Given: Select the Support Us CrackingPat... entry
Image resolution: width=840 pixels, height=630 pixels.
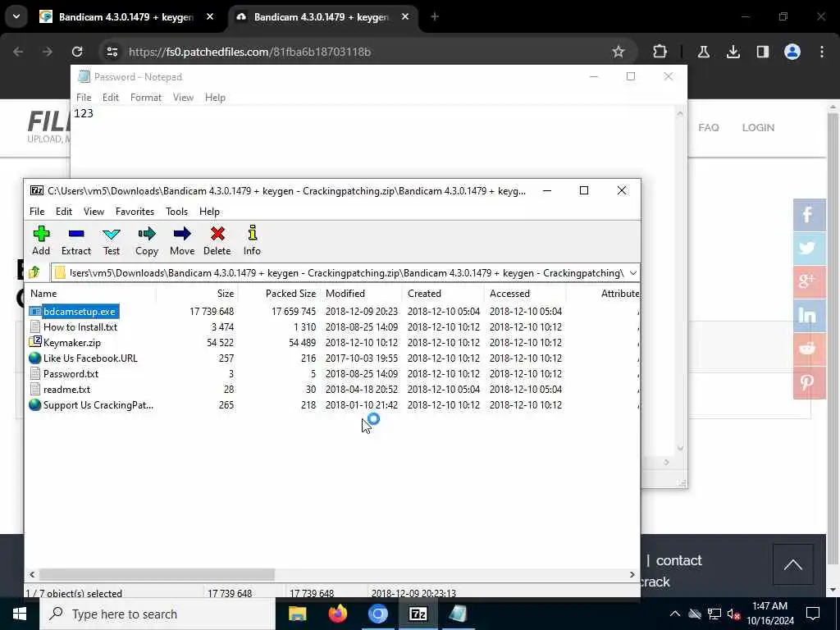Looking at the screenshot, I should coord(98,404).
